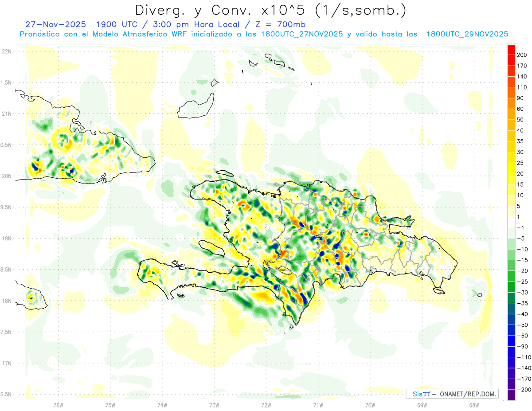532x411 pixels.
Task: Click the colorbar label "-200" at bottom
Action: point(524,389)
